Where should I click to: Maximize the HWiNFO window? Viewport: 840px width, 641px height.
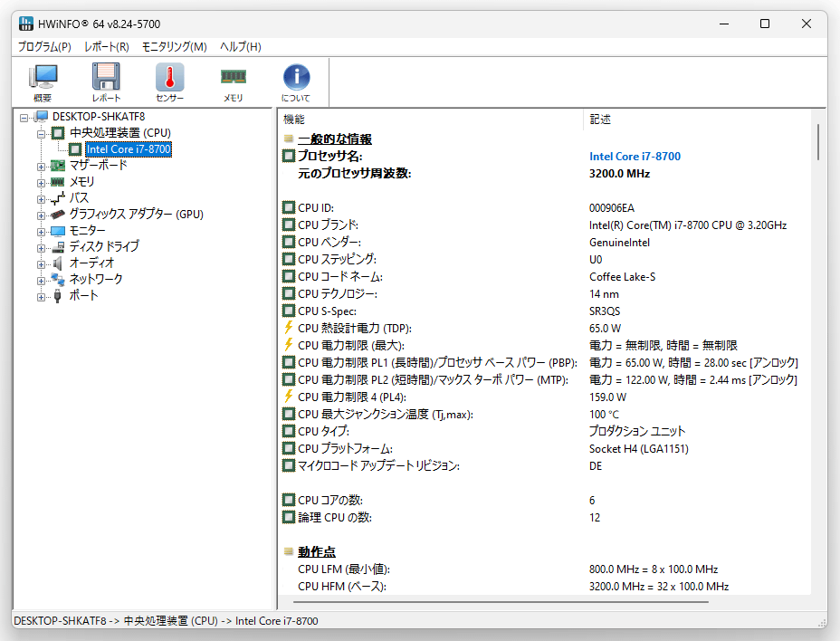(x=765, y=24)
